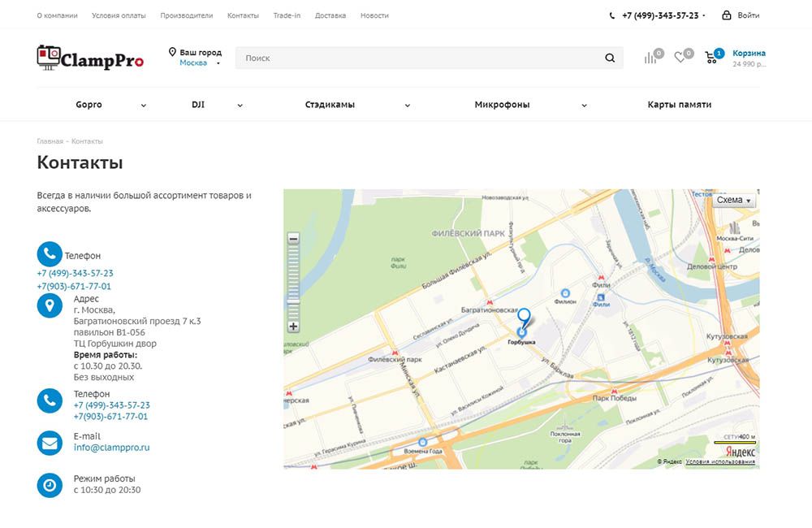Screen dimensions: 812x528
Task: Click the Главная breadcrumb link
Action: click(x=50, y=141)
